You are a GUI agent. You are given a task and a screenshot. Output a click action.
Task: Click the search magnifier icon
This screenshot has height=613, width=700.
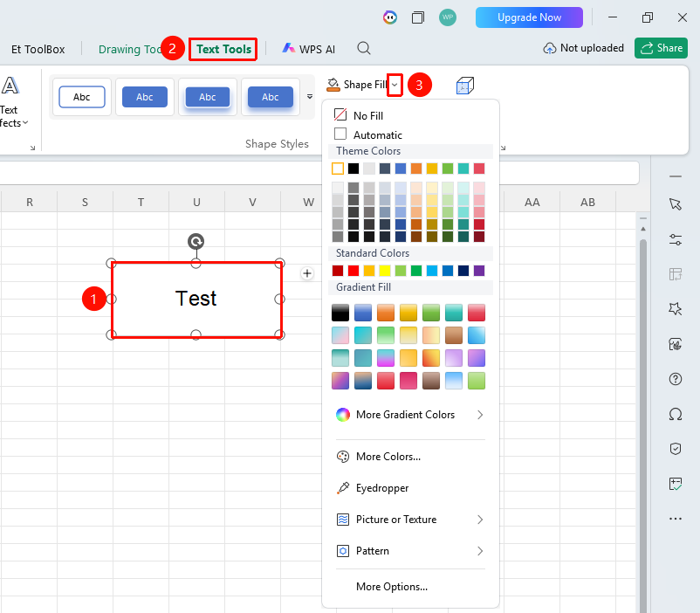tap(364, 48)
